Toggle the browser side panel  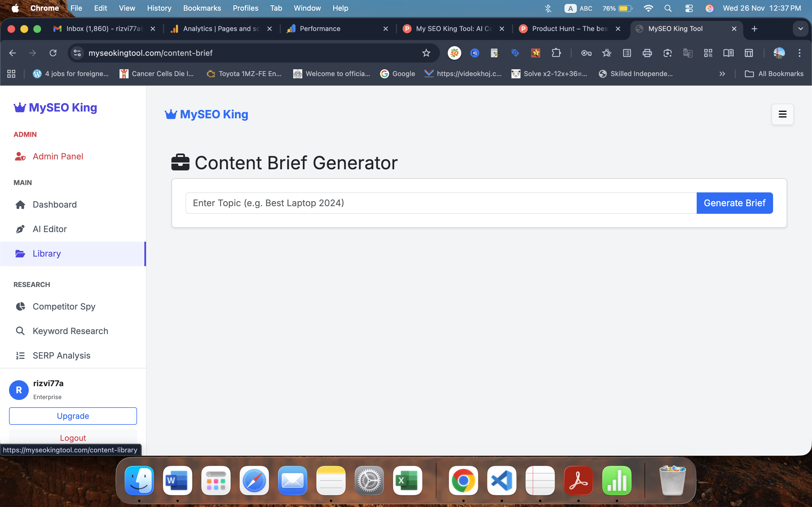pyautogui.click(x=749, y=53)
